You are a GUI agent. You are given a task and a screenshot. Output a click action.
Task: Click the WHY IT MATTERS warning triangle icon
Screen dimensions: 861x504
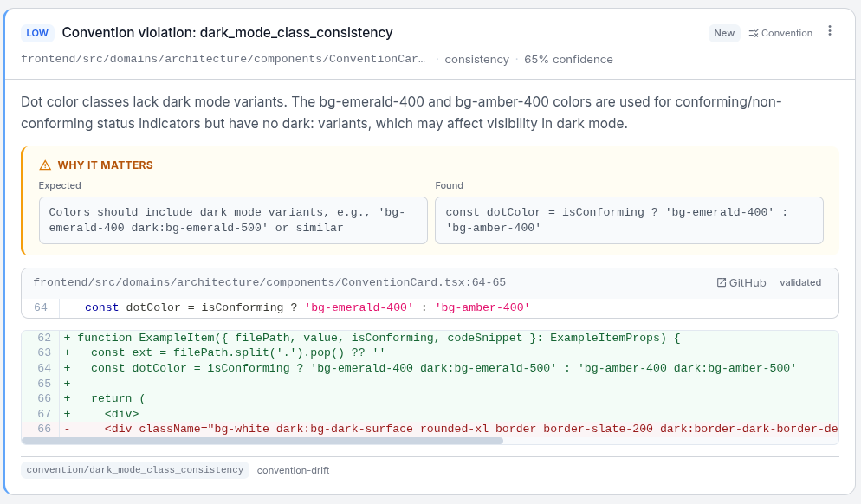point(44,165)
